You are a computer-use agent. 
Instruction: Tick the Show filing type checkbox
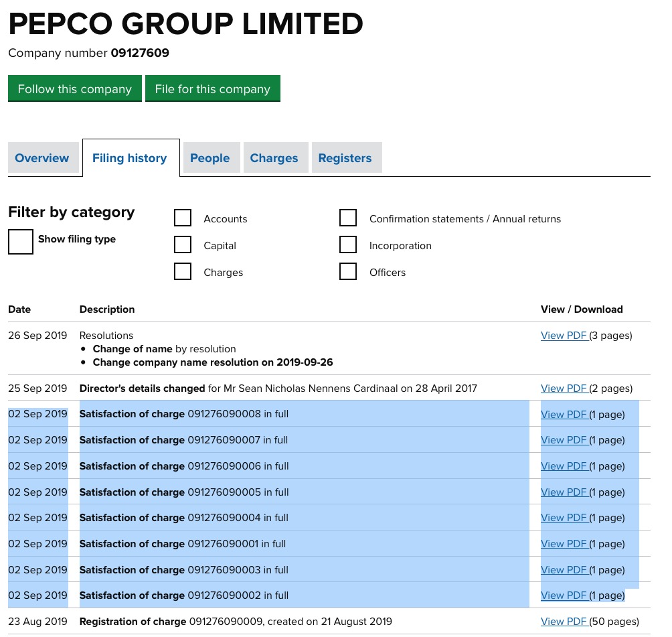[x=21, y=241]
